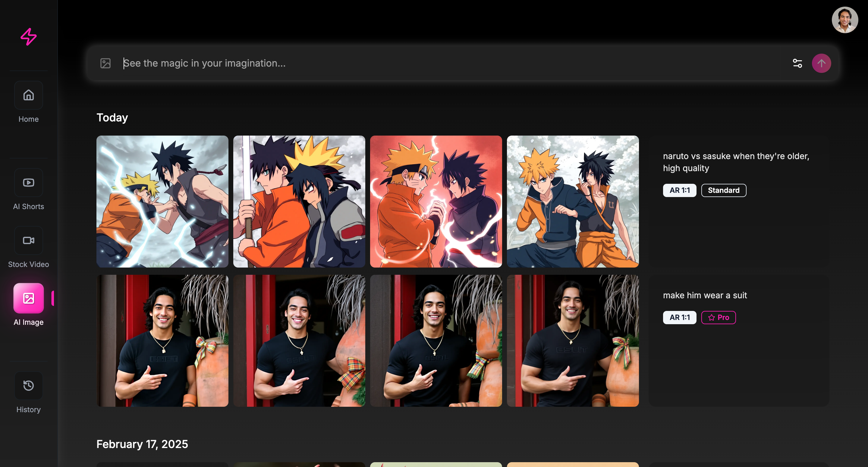Screen dimensions: 868x467
Task: Click the AR 1:1 tag on naruto prompt
Action: click(x=680, y=190)
